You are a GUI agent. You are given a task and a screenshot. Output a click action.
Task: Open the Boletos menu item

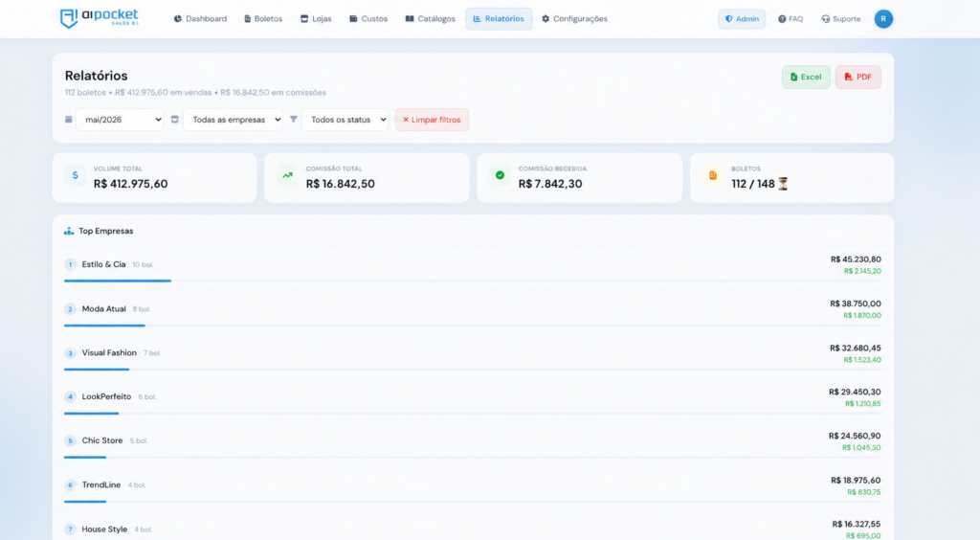click(263, 19)
